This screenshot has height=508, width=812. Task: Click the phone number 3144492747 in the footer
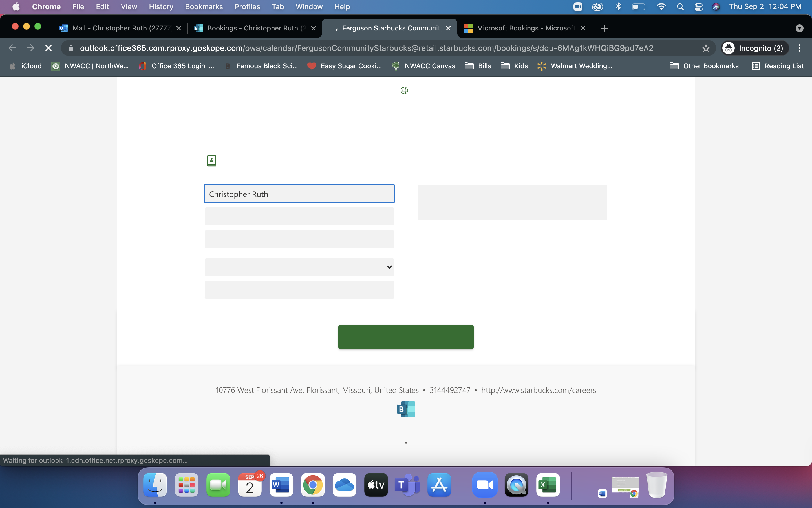pyautogui.click(x=450, y=390)
